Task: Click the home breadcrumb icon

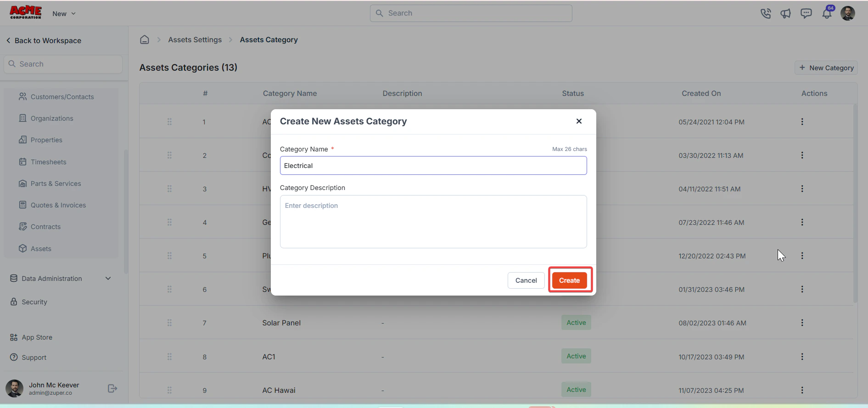Action: coord(145,39)
